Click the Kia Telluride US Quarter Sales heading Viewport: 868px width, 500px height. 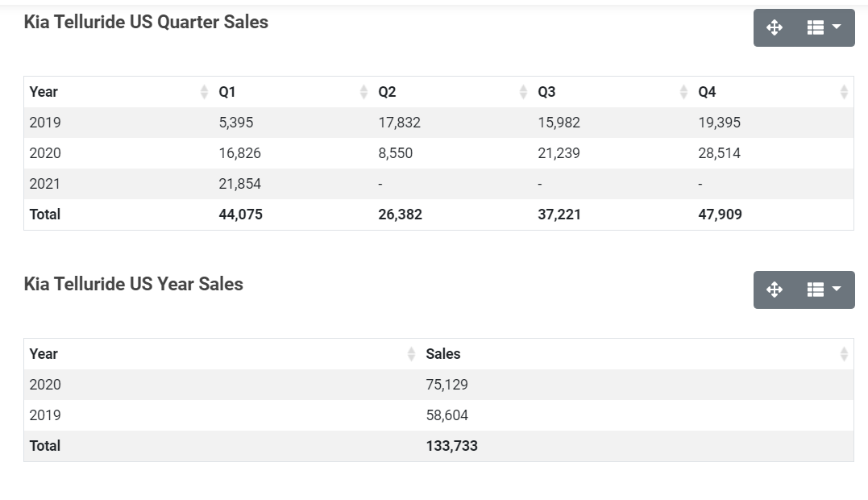pyautogui.click(x=146, y=23)
